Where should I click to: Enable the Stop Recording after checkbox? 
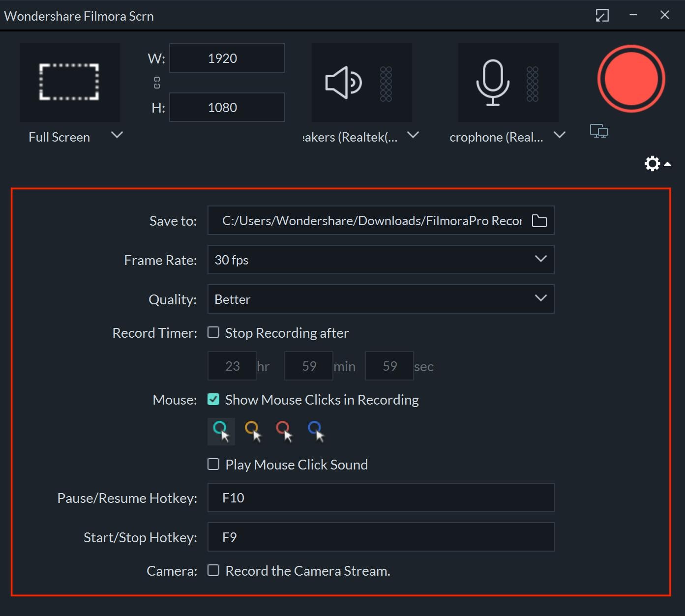[x=213, y=333]
